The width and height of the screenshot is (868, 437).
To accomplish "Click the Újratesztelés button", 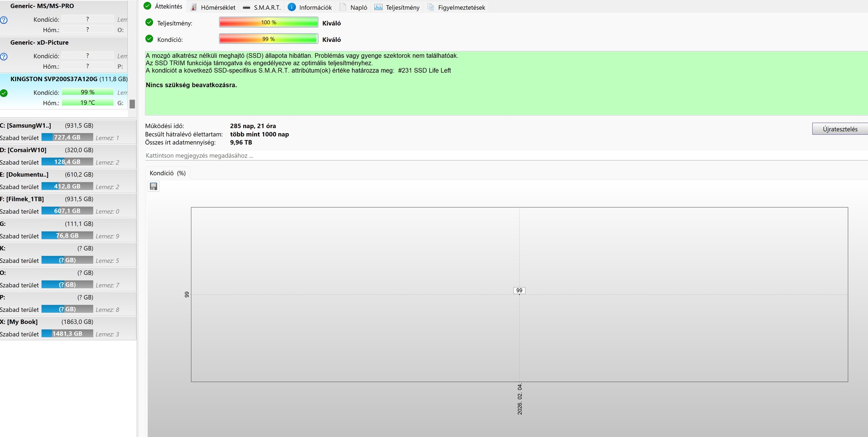I will tap(840, 129).
